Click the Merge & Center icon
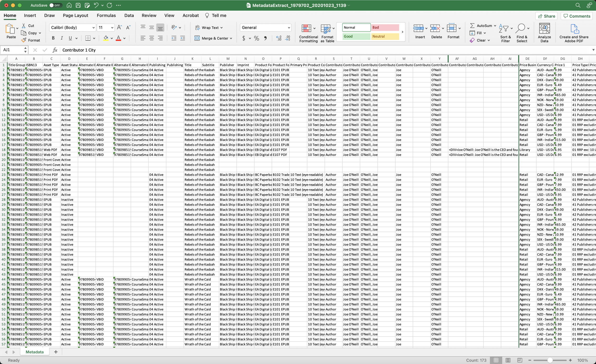Screen dimensions: 596x364 tap(197, 38)
